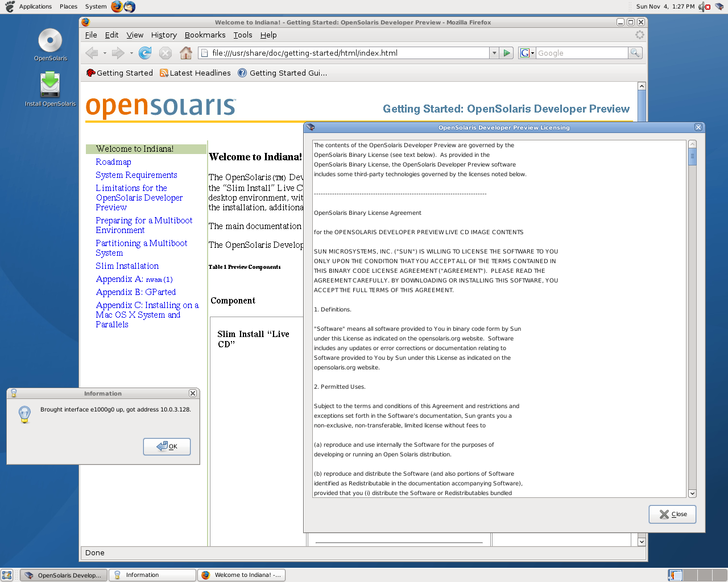Open Partitioning a Multiboot System link
Image resolution: width=728 pixels, height=582 pixels.
142,248
